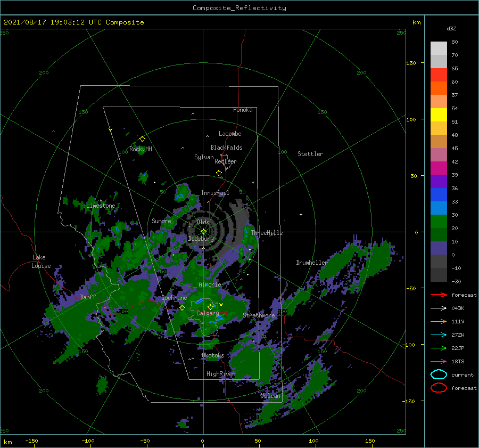The width and height of the screenshot is (479, 448).
Task: Click the Vulcan label
Action: 270,396
